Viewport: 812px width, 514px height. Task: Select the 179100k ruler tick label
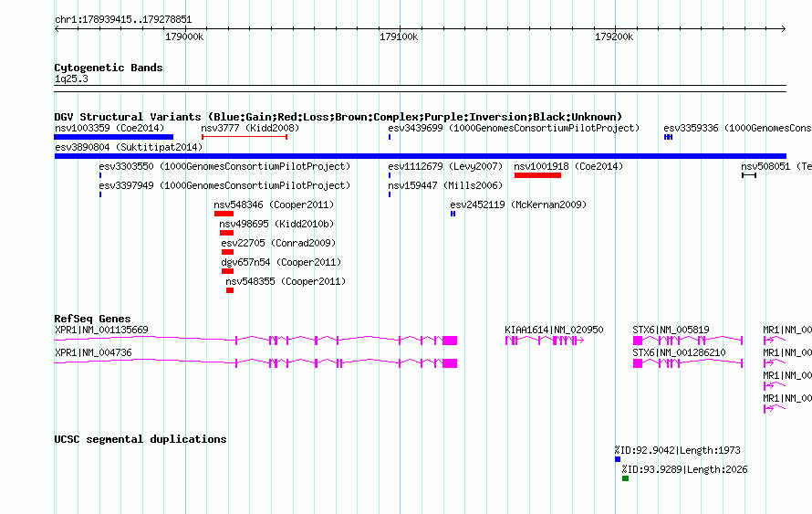[x=399, y=37]
